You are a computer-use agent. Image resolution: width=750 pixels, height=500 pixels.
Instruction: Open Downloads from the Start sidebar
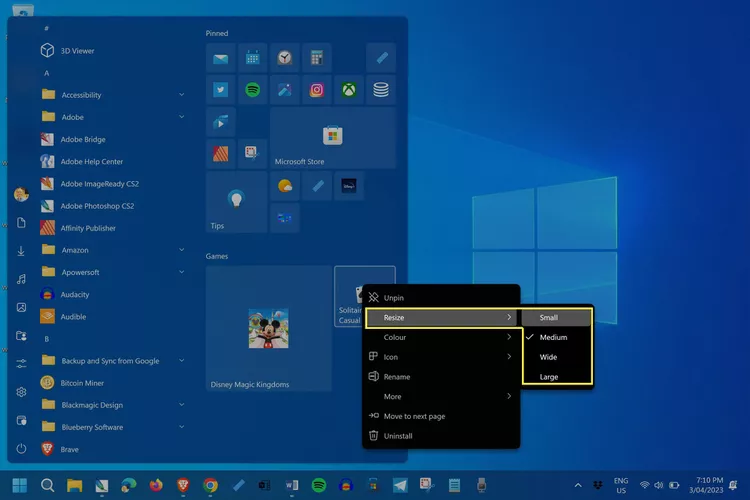21,251
